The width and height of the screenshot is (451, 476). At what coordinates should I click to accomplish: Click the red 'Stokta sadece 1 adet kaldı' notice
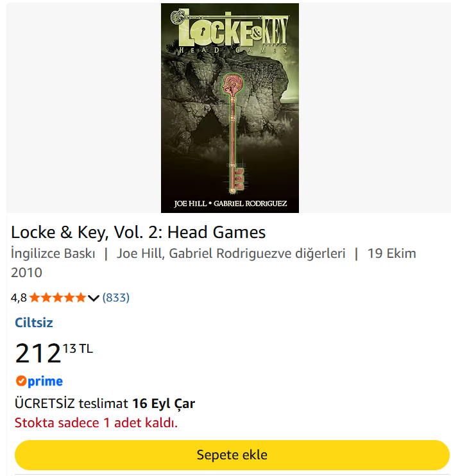tap(96, 423)
